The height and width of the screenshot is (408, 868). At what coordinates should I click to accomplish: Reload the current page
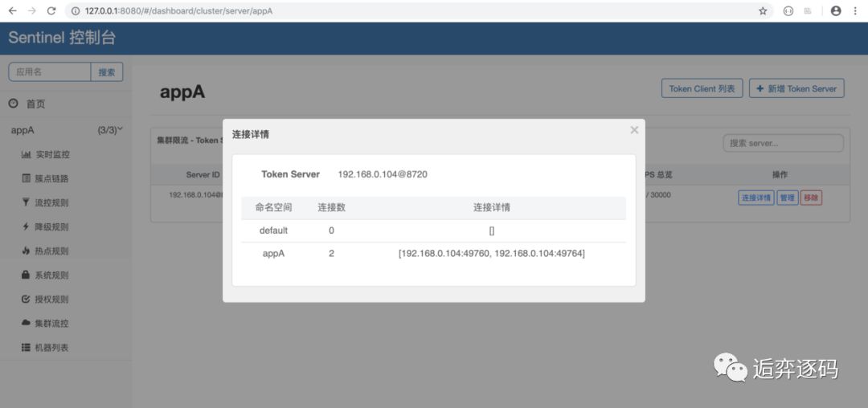pos(51,11)
